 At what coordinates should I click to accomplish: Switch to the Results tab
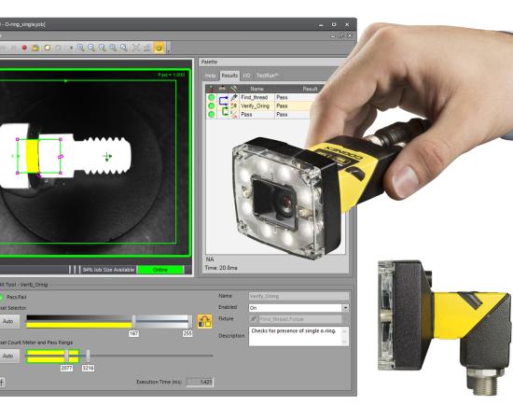point(229,76)
